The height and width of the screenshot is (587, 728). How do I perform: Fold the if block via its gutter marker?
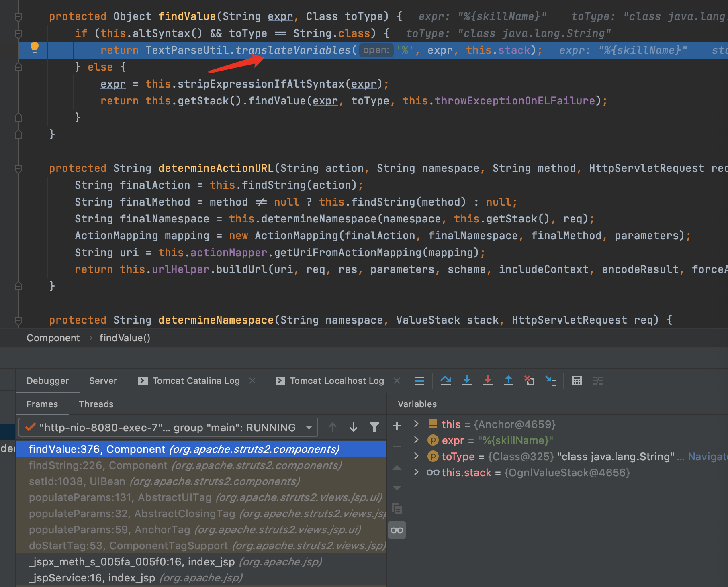pyautogui.click(x=18, y=34)
